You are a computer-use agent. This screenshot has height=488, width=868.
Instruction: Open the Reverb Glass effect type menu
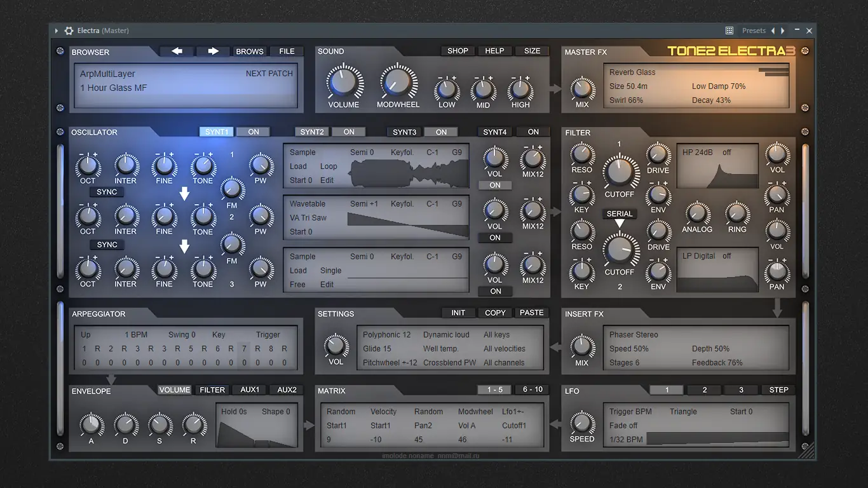632,72
